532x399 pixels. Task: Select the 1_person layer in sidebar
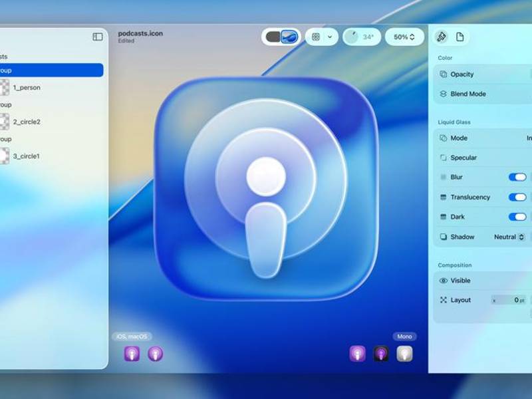pos(27,87)
